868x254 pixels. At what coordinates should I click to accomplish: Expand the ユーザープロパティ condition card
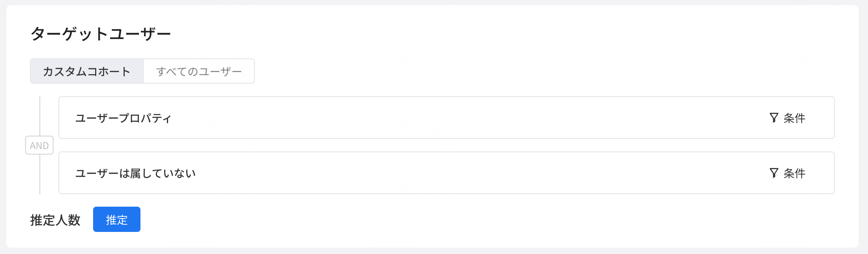coord(447,118)
